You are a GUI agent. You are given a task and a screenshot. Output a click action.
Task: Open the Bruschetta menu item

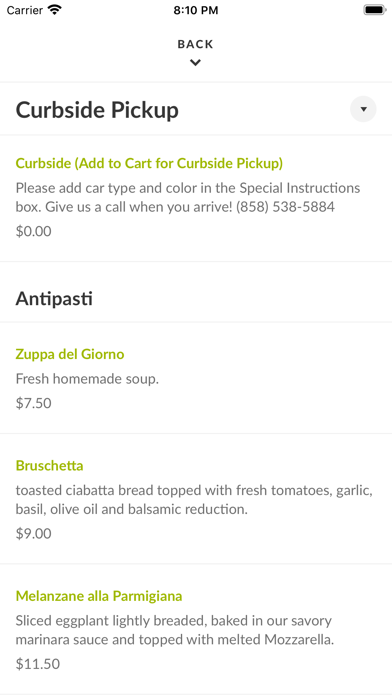[x=49, y=466]
